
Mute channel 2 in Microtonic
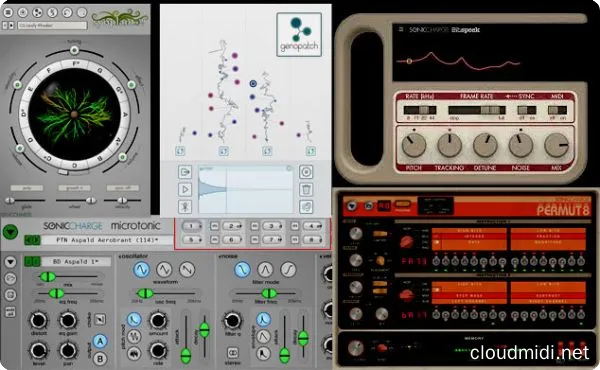215,226
